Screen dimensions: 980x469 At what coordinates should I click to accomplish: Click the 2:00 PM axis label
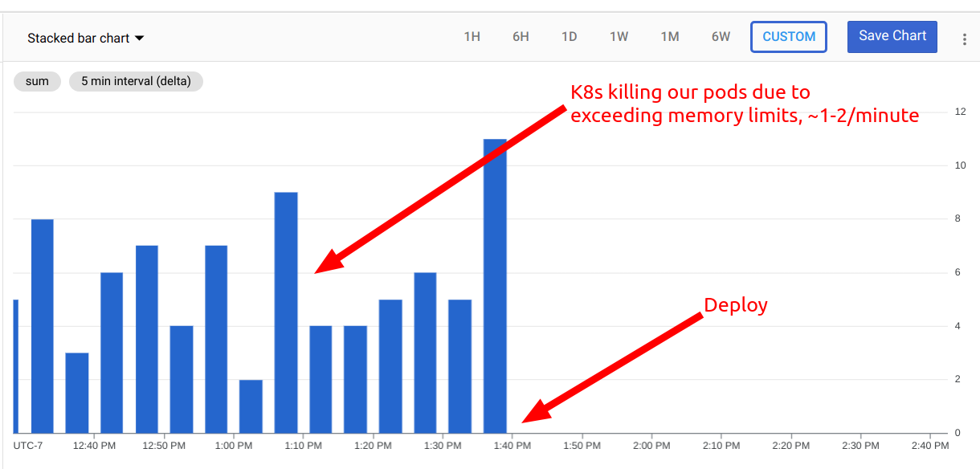point(651,445)
